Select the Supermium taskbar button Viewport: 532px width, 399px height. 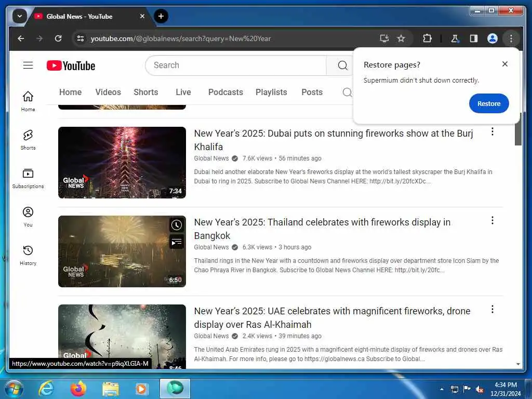175,389
